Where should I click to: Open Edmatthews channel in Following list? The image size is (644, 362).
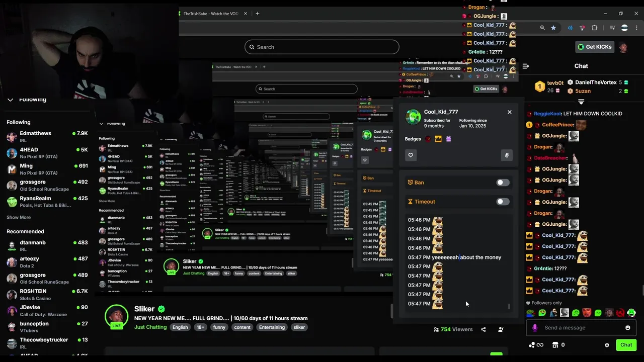pos(47,136)
